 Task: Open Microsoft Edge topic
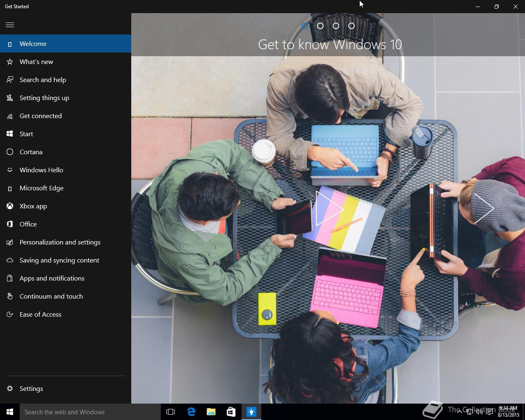click(66, 188)
